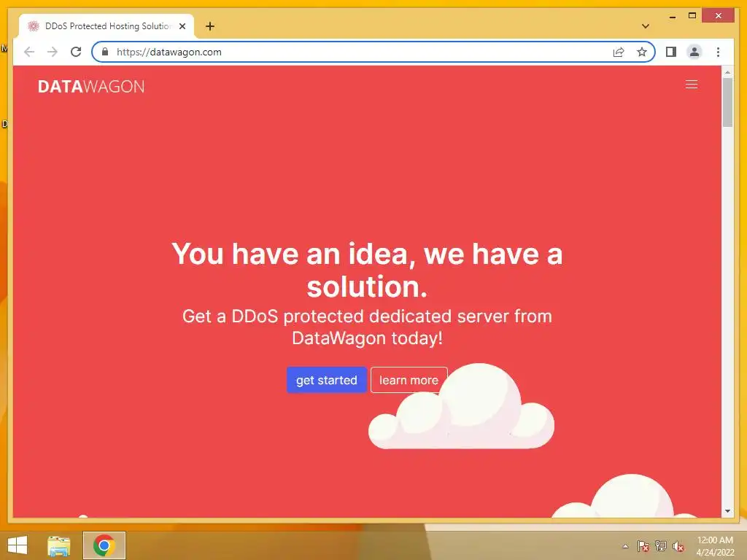
Task: Click the scrollbar down arrow
Action: pos(727,511)
